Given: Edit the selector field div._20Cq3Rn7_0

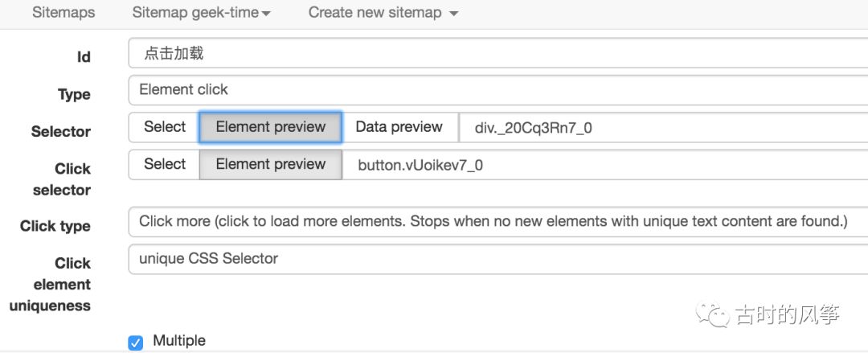Looking at the screenshot, I should coord(663,128).
